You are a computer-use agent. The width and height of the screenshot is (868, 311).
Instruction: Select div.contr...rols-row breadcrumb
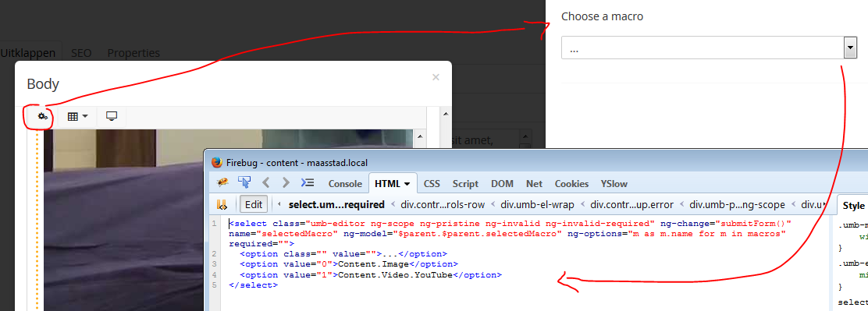[x=443, y=204]
